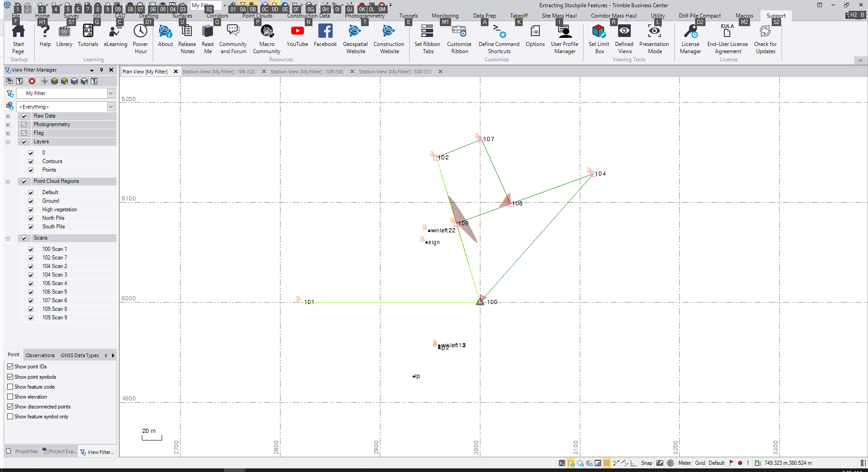Enable Show elevation checkbox
Screen dimensions: 868x472
point(10,397)
